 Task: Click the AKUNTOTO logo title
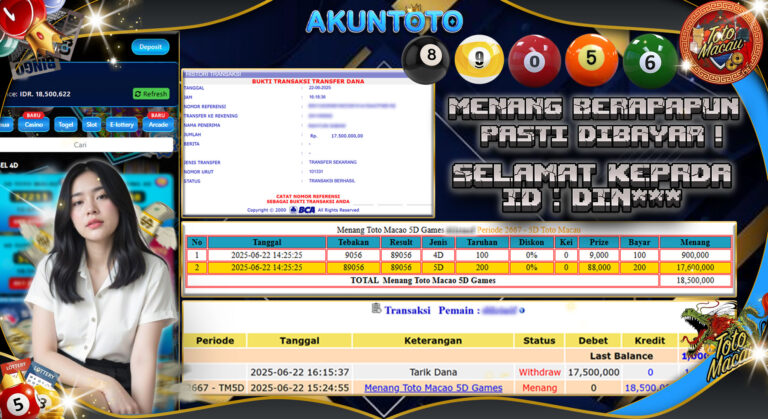[384, 21]
